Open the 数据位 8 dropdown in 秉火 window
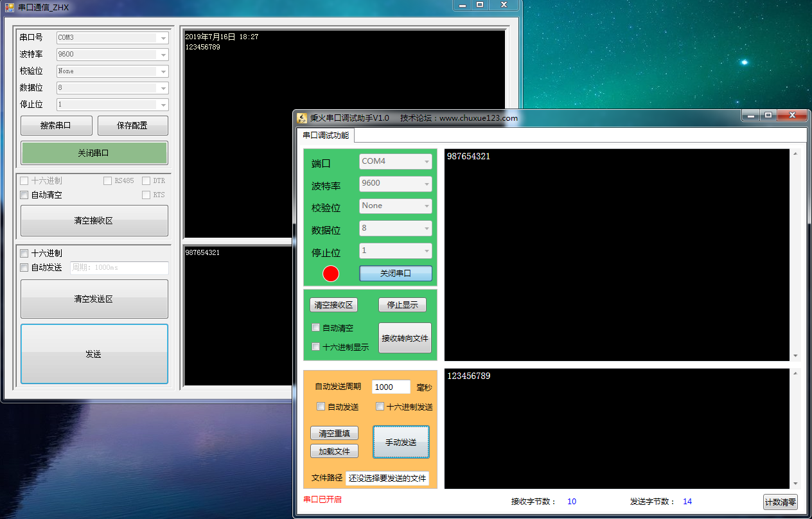Screen dimensions: 812x519 coord(396,228)
